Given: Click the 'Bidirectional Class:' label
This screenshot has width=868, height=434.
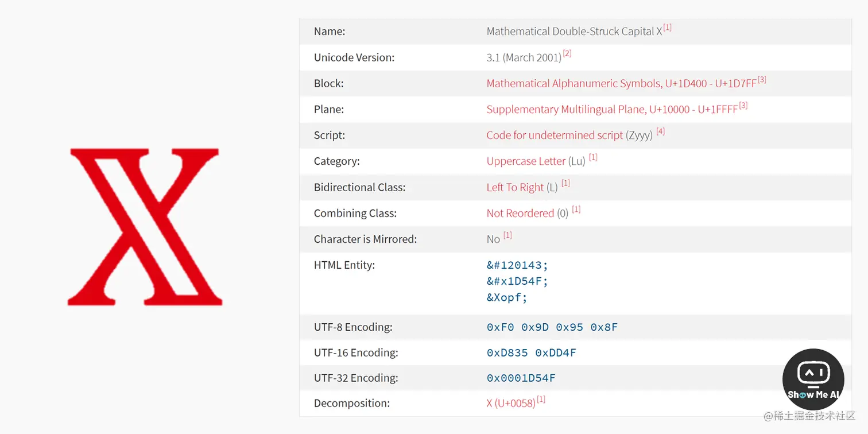Looking at the screenshot, I should (360, 187).
